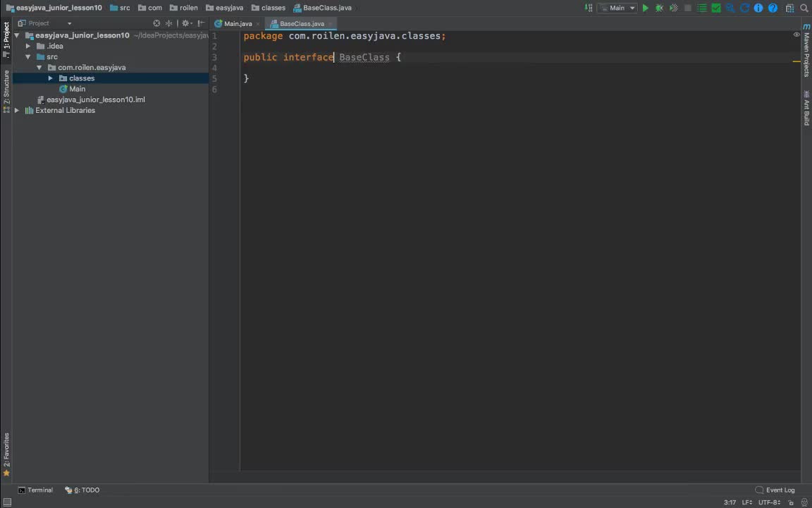Click the blue refresh arrow toolbar icon
This screenshot has height=508, width=812.
click(744, 8)
